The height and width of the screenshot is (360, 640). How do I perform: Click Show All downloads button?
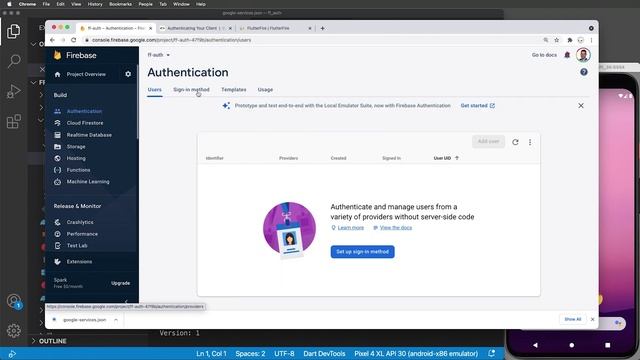[572, 319]
